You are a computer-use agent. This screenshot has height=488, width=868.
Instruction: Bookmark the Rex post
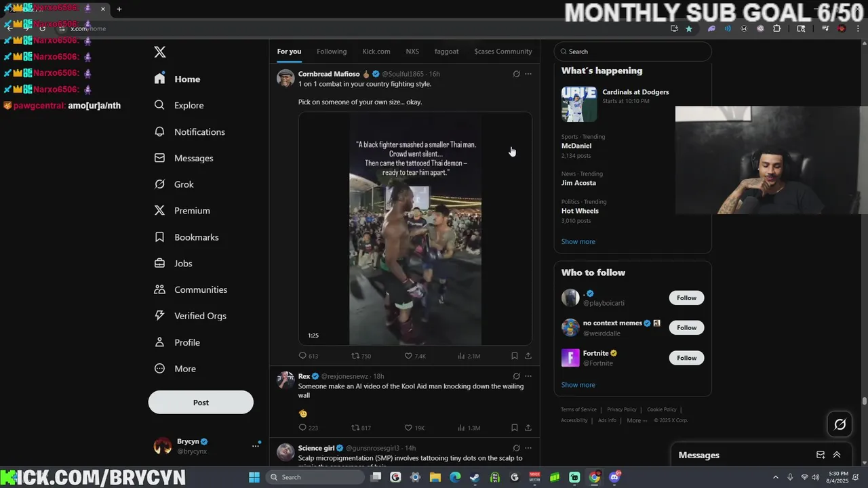point(514,428)
